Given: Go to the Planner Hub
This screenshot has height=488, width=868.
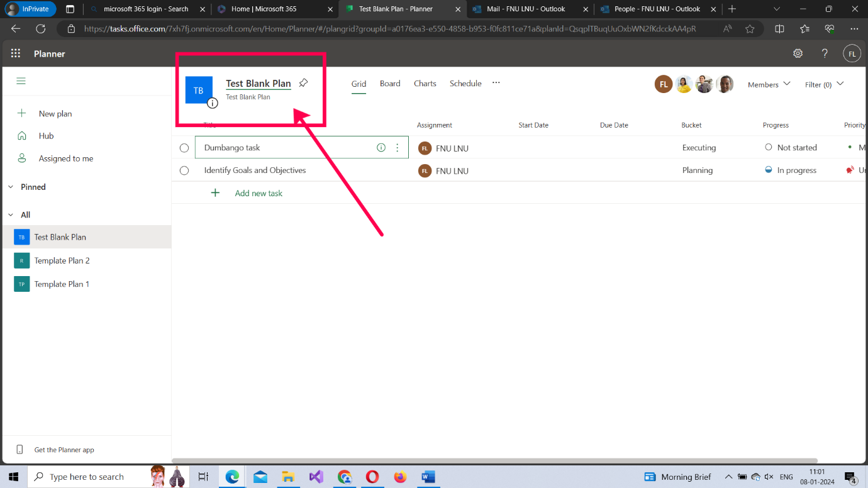Looking at the screenshot, I should pyautogui.click(x=46, y=136).
